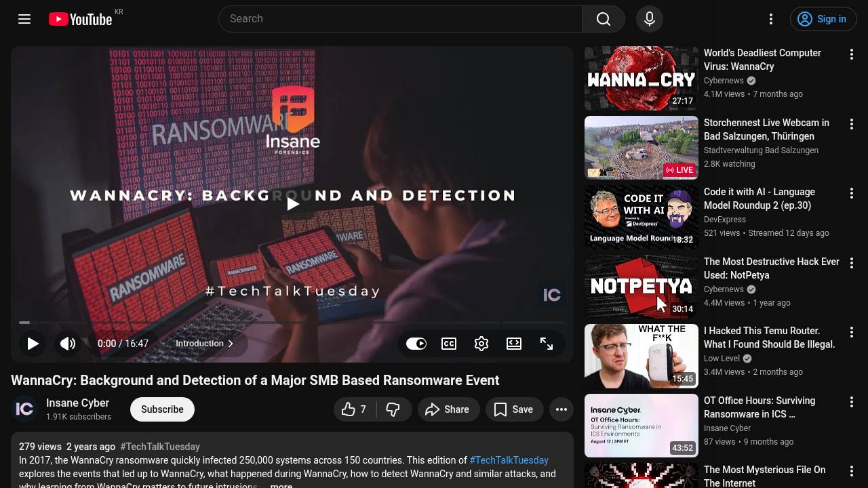Open options menu for Most Mysterious File

[x=852, y=471]
